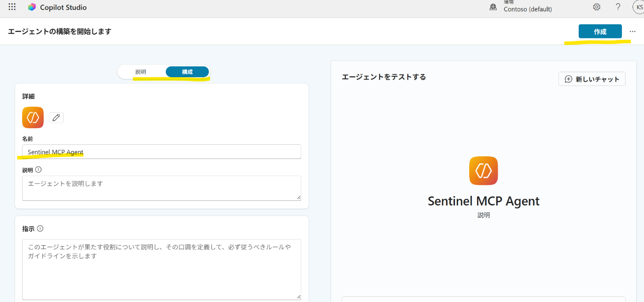Click the 作成 button
This screenshot has height=302, width=644.
[x=600, y=32]
